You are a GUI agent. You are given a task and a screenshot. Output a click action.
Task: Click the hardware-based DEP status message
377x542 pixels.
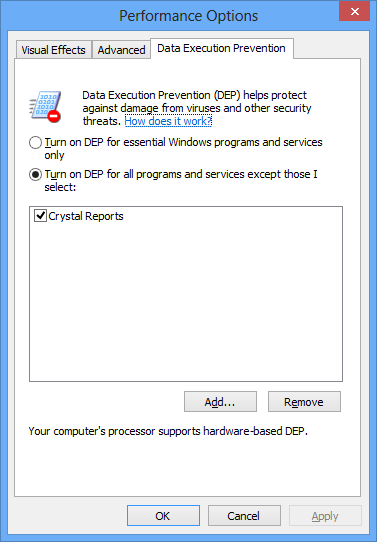coord(168,431)
